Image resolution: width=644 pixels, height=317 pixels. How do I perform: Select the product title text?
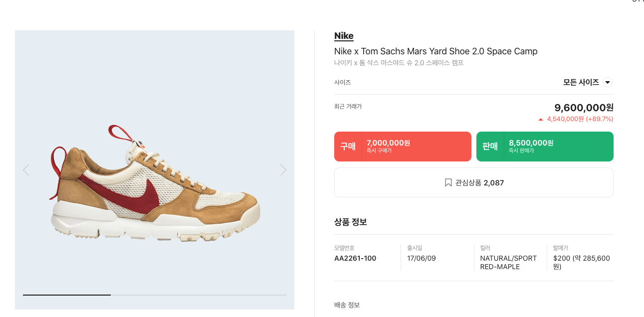click(x=436, y=51)
